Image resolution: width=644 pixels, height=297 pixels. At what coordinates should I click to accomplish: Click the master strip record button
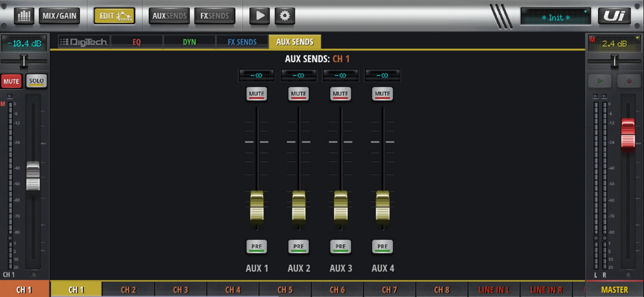[x=629, y=81]
